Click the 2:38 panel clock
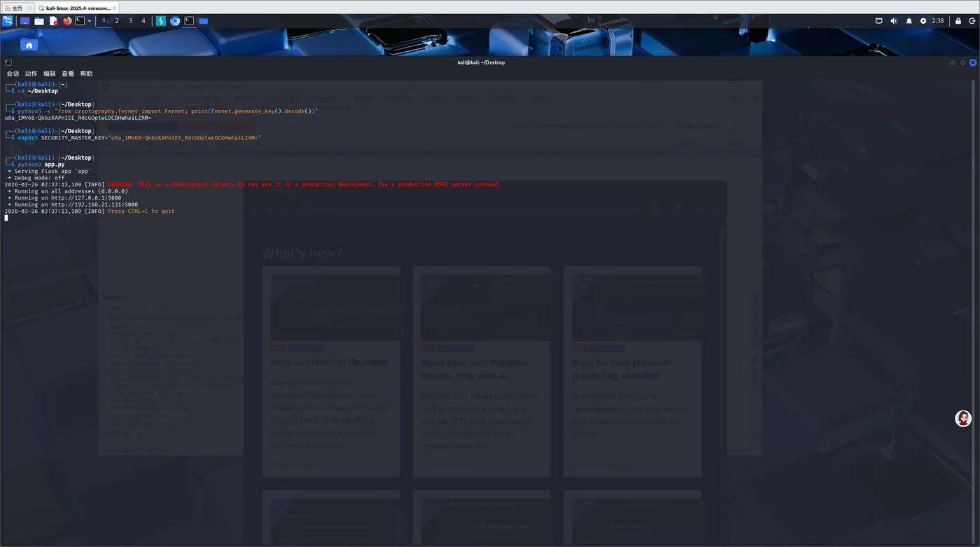 pos(938,21)
